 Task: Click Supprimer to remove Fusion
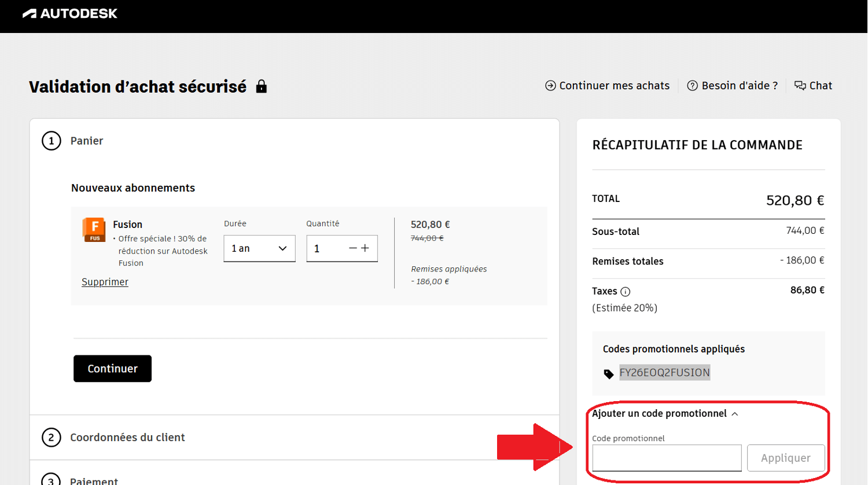coord(105,282)
